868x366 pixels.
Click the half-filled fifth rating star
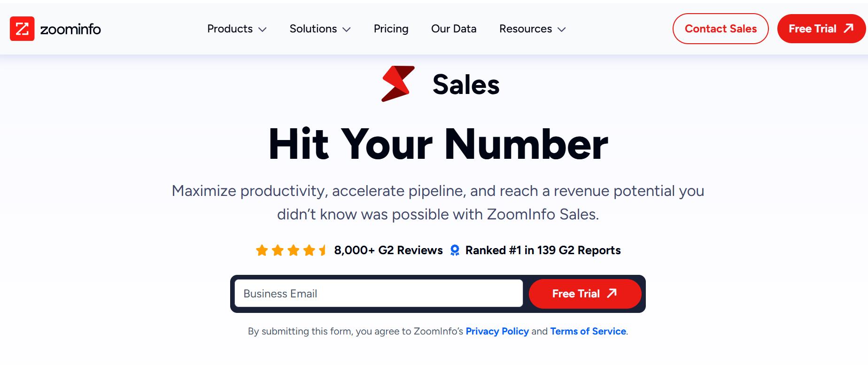tap(322, 250)
